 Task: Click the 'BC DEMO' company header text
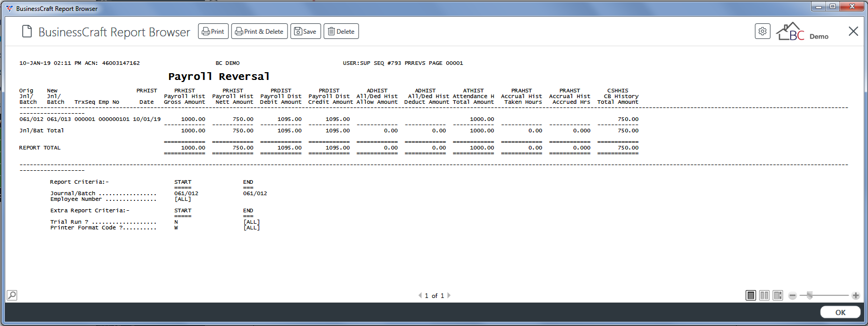[228, 63]
